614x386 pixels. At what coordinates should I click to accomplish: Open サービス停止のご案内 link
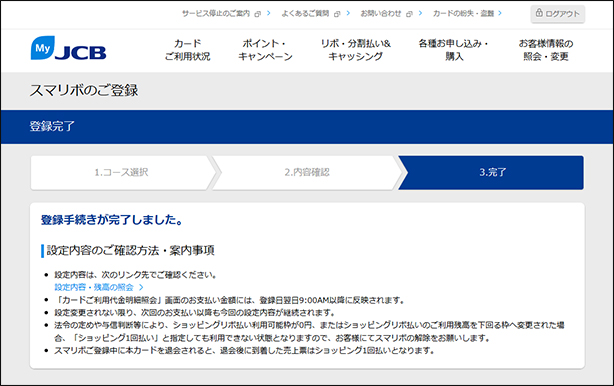[216, 14]
